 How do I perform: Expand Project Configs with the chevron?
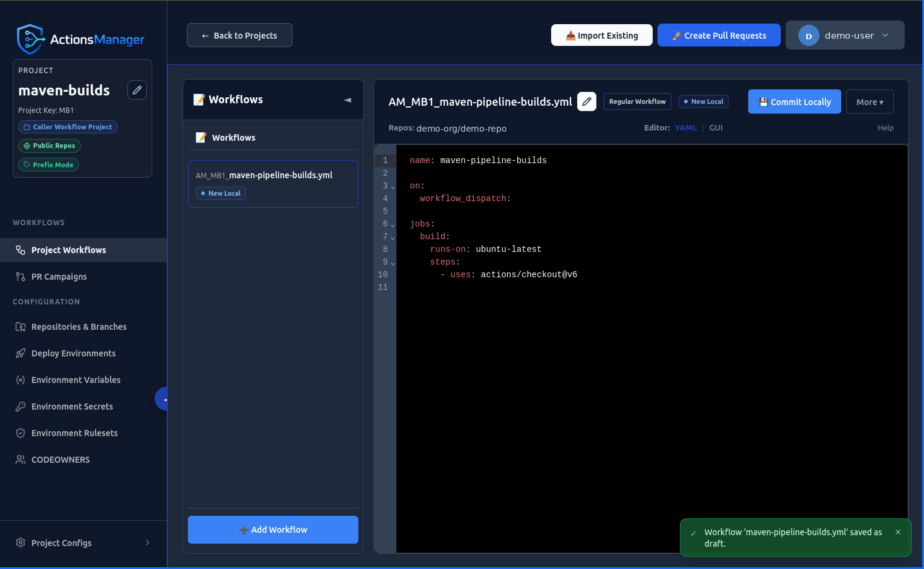click(147, 542)
